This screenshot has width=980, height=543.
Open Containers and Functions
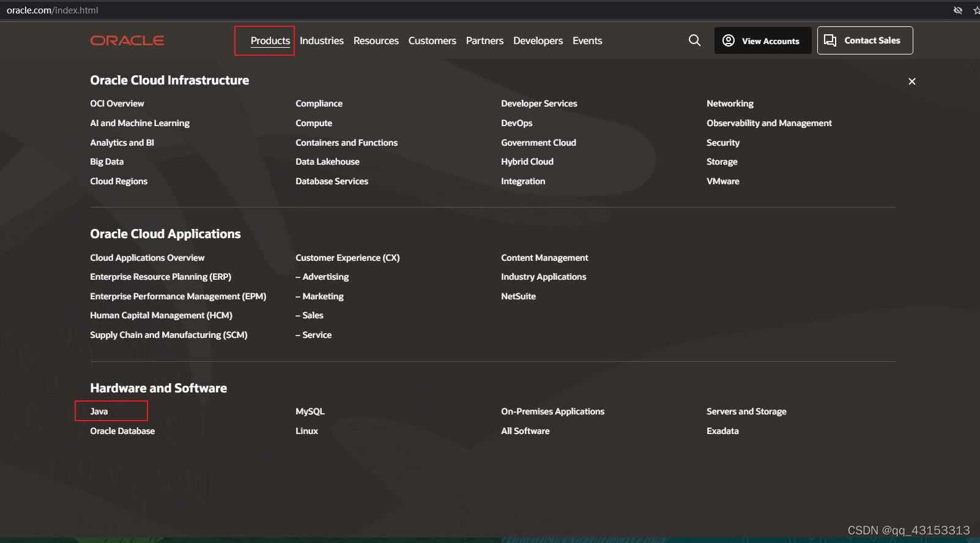pyautogui.click(x=346, y=143)
